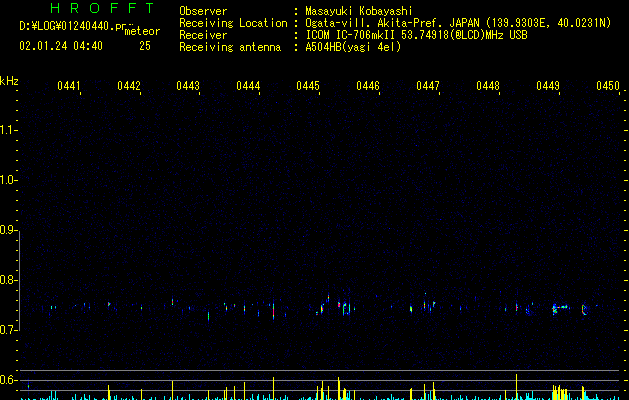Click the tall yellow intensity spike before 0449
Image resolution: width=629 pixels, height=400 pixels.
pos(516,387)
